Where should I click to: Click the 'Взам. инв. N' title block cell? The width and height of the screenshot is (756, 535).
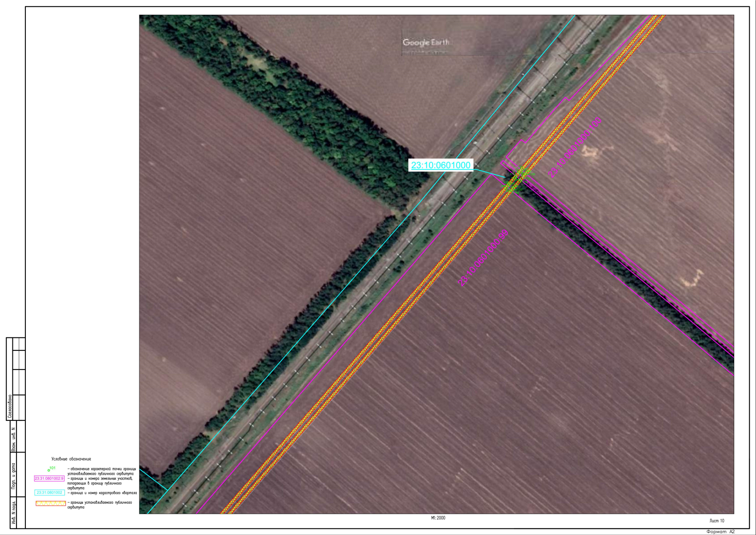click(x=13, y=439)
